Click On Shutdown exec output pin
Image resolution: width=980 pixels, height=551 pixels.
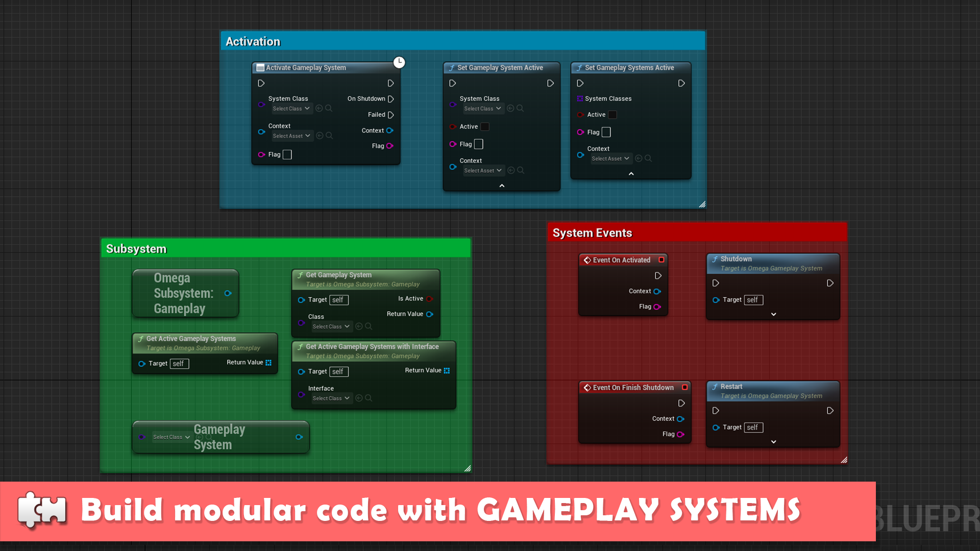click(391, 99)
